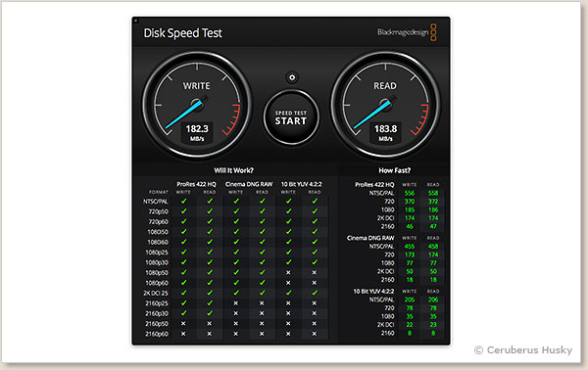Click the 1080p25 format row label
Viewport: 588px width, 370px height.
point(157,253)
